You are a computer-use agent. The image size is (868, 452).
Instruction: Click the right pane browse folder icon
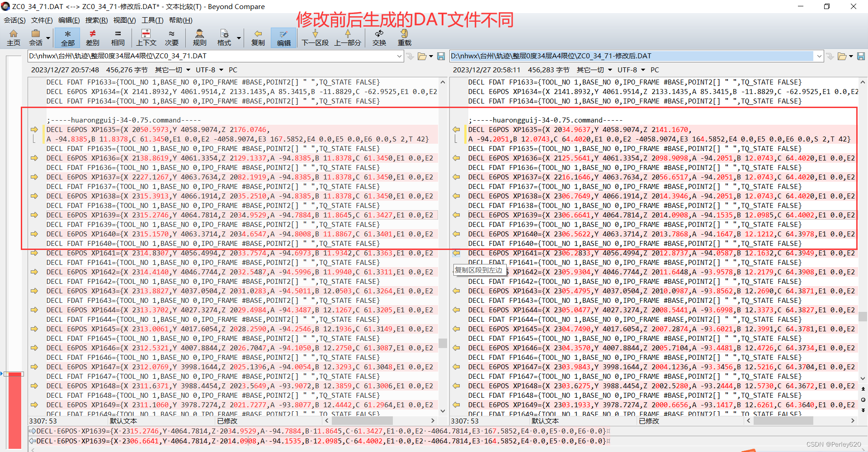(x=842, y=56)
